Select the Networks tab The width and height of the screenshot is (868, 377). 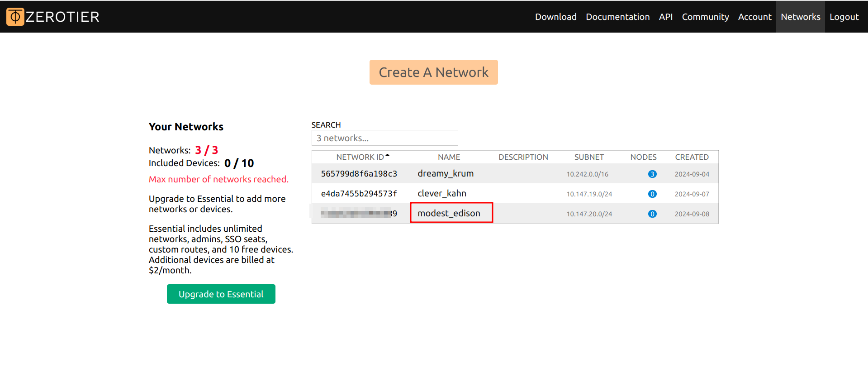pos(800,17)
